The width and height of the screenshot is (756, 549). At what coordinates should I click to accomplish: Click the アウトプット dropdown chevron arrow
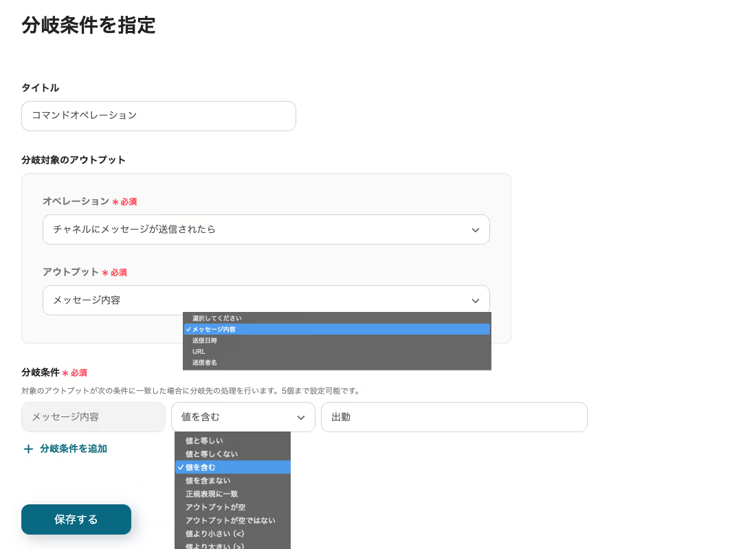coord(475,301)
